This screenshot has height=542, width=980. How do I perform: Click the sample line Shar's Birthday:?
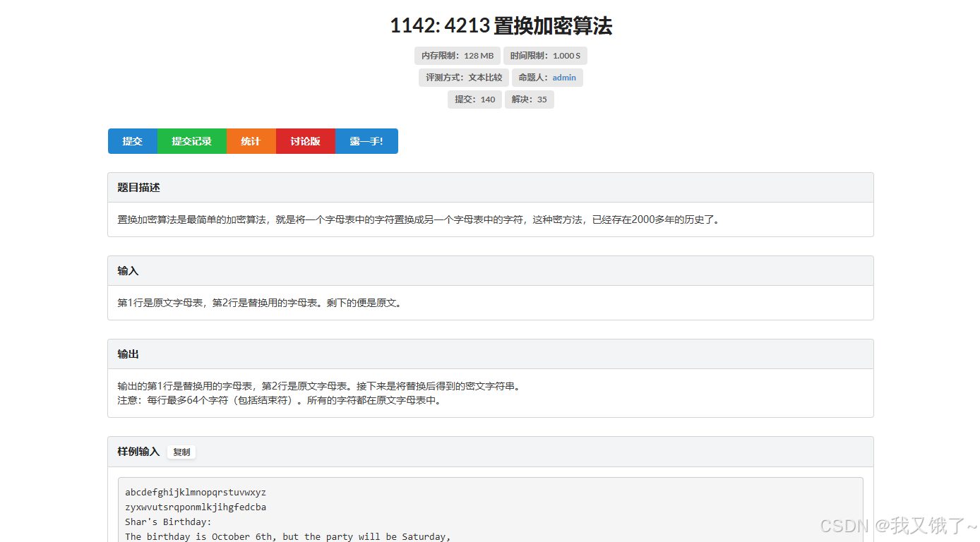[x=168, y=522]
